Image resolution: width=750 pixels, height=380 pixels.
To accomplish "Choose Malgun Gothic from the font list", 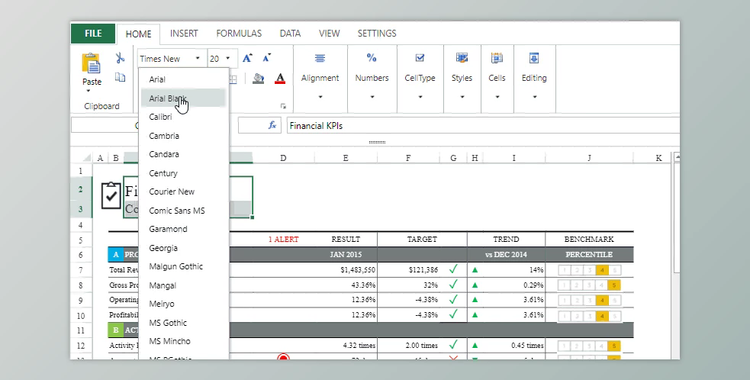I will pos(183,267).
